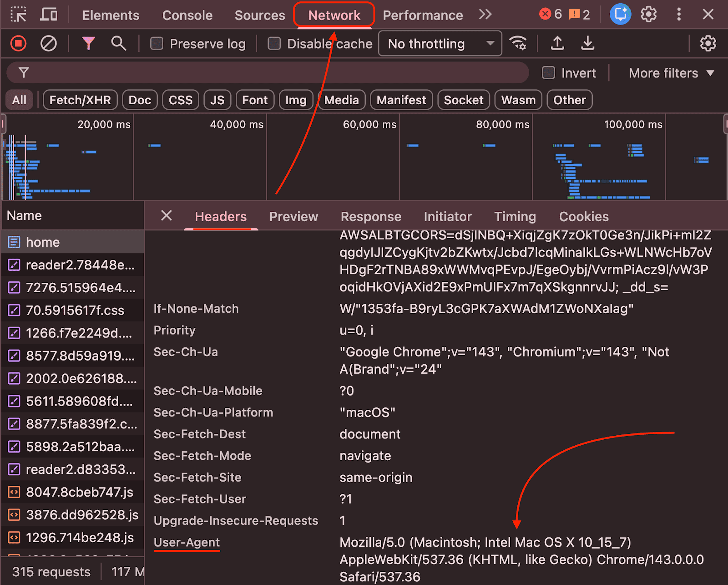
Task: Enable Disable cache
Action: click(274, 43)
